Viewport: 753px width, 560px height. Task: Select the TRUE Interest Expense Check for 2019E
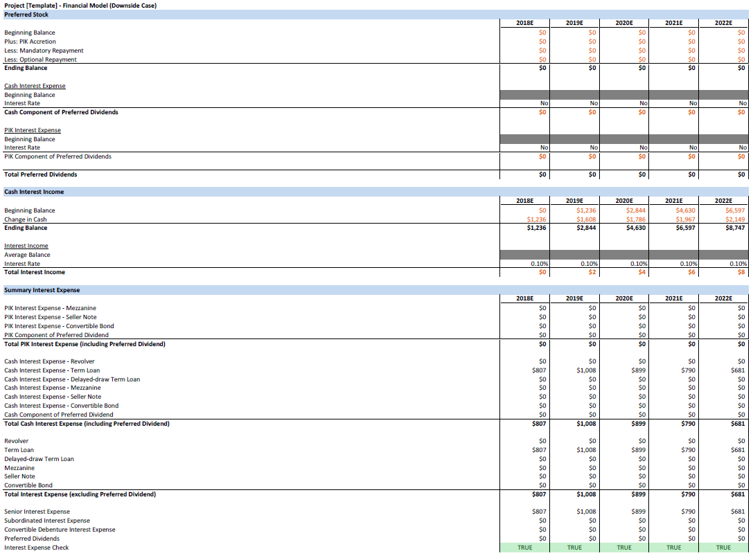pyautogui.click(x=574, y=547)
